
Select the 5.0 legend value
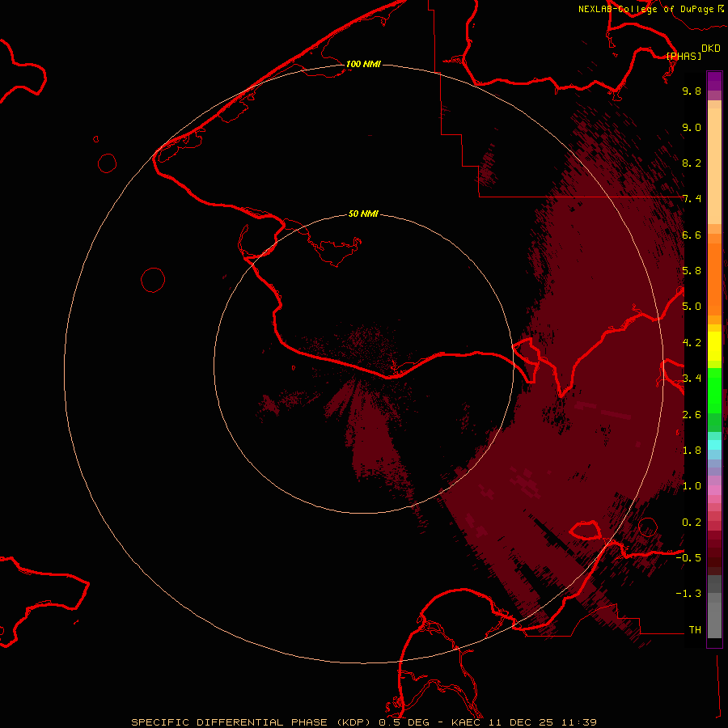click(x=692, y=307)
